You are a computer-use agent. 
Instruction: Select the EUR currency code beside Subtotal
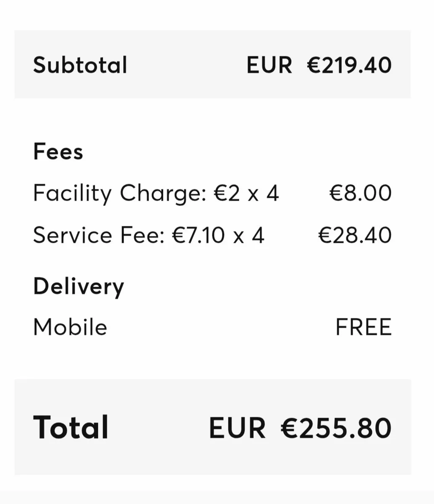(x=269, y=66)
